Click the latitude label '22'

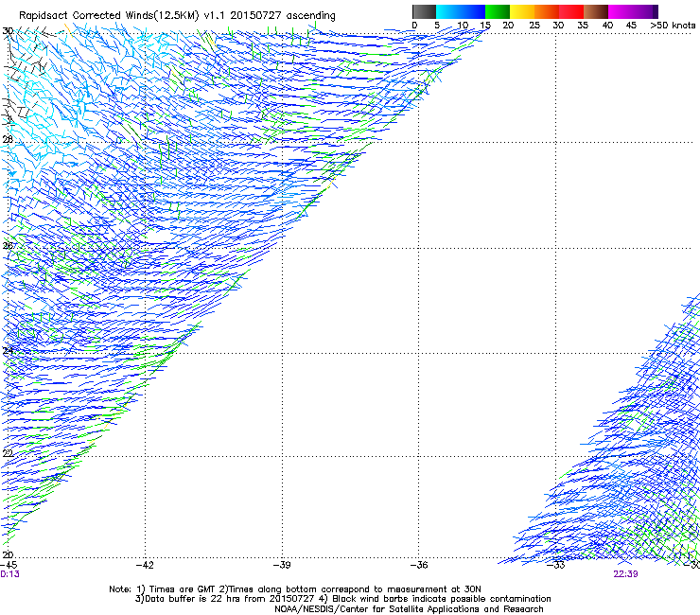pyautogui.click(x=8, y=454)
